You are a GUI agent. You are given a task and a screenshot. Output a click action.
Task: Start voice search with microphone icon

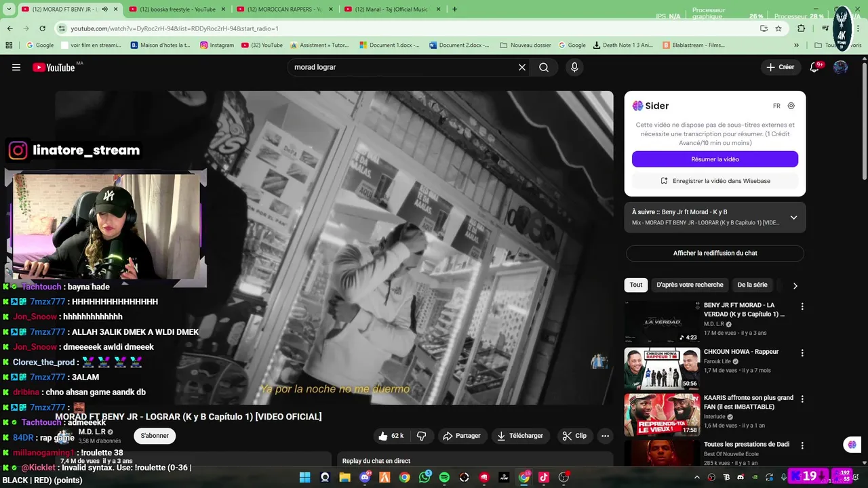tap(574, 67)
